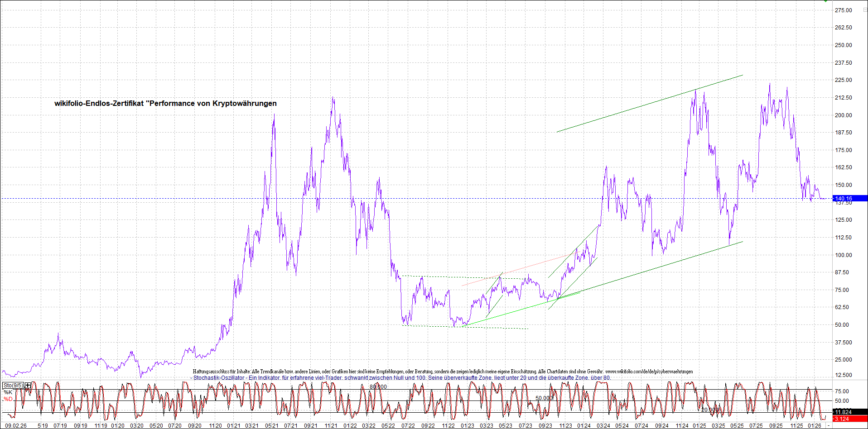Click the blue Stochastik-Oszillator description text
Screen dimensions: 868x429
tap(401, 377)
